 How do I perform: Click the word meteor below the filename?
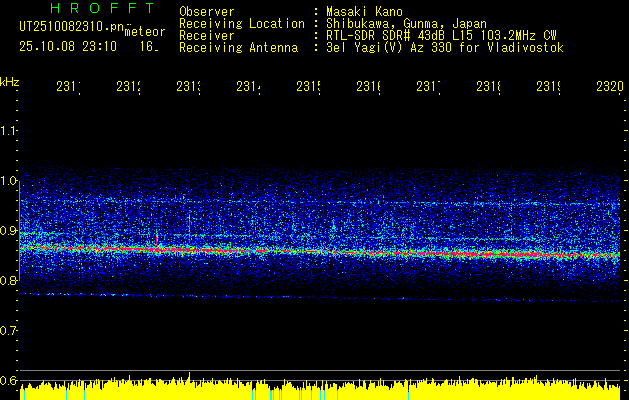pos(145,32)
